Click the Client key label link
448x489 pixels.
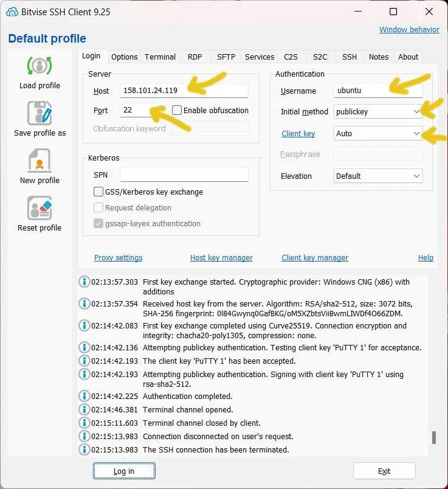(298, 133)
